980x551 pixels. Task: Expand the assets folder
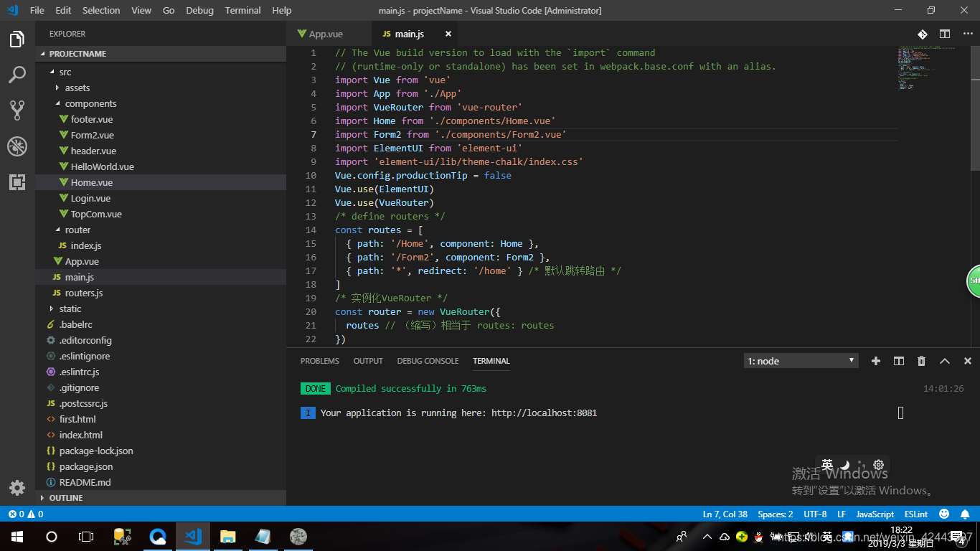coord(57,88)
